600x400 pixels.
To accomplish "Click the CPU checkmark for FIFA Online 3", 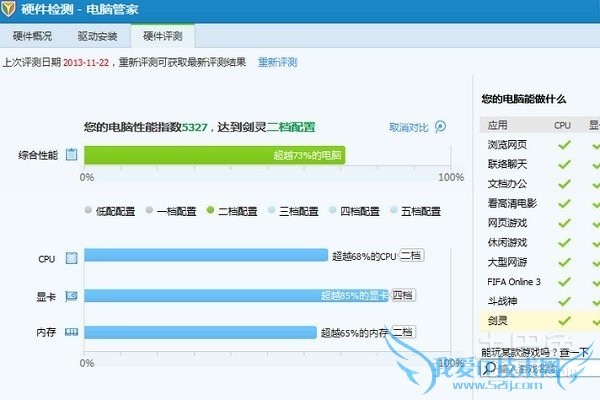I will pos(564,282).
